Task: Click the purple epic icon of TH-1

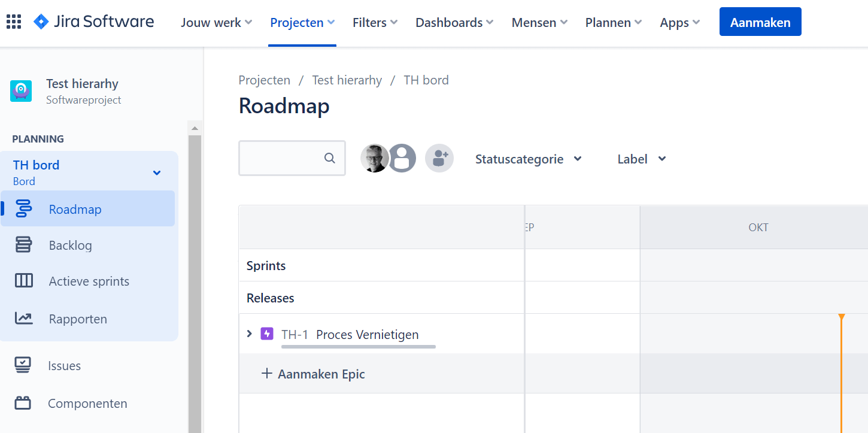Action: [267, 334]
